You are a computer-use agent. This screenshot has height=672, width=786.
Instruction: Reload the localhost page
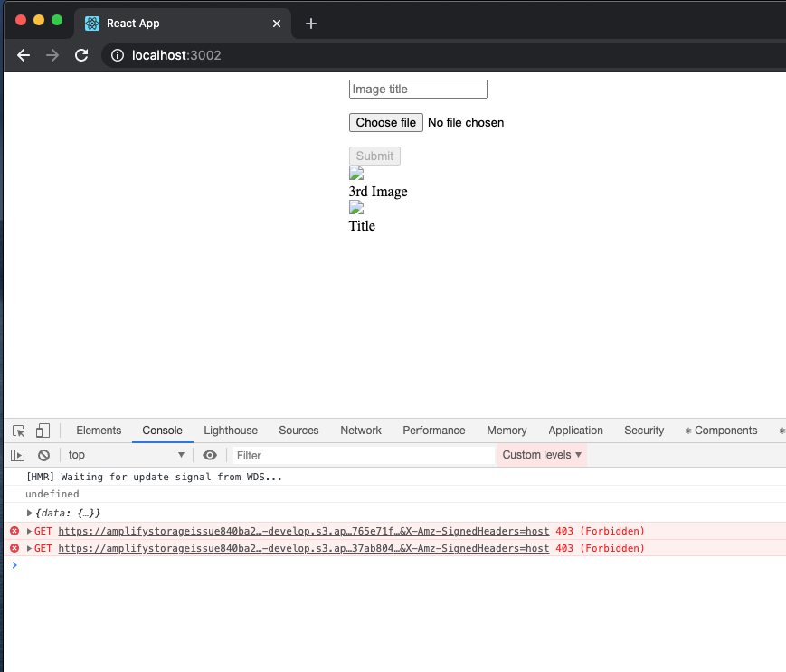[81, 55]
